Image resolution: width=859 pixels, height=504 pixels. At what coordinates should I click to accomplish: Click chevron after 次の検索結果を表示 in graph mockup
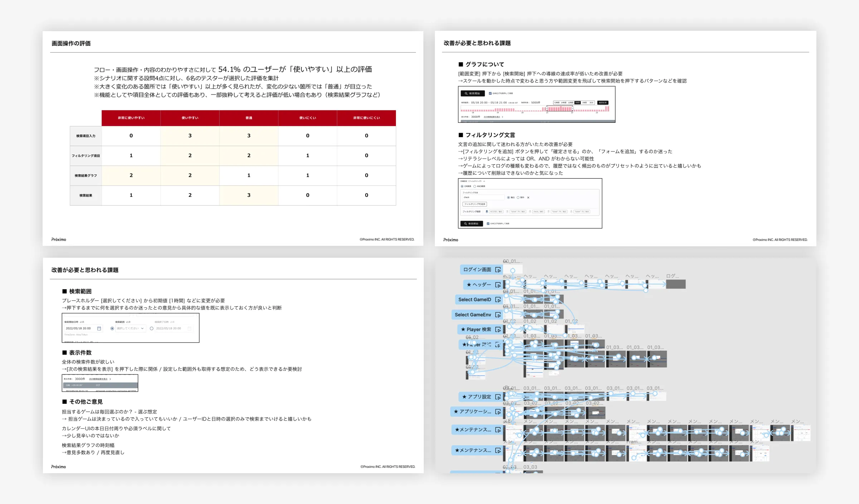coord(503,117)
